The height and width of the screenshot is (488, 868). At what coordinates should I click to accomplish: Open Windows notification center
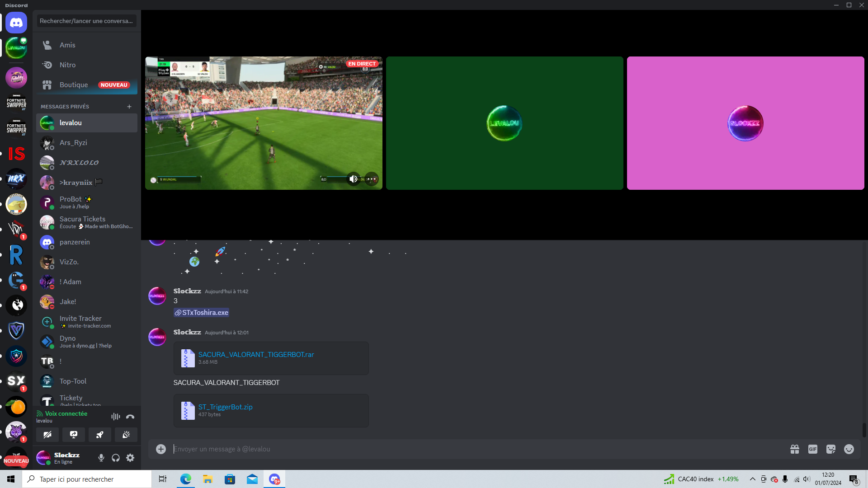(x=854, y=479)
